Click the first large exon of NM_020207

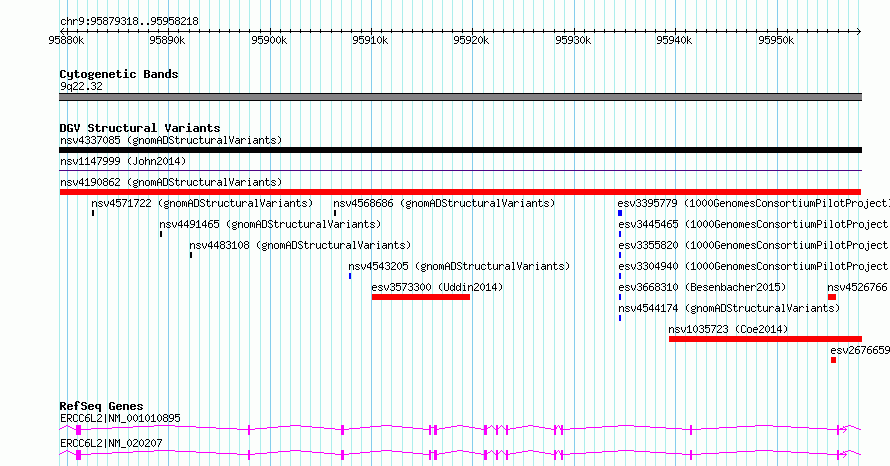(78, 455)
